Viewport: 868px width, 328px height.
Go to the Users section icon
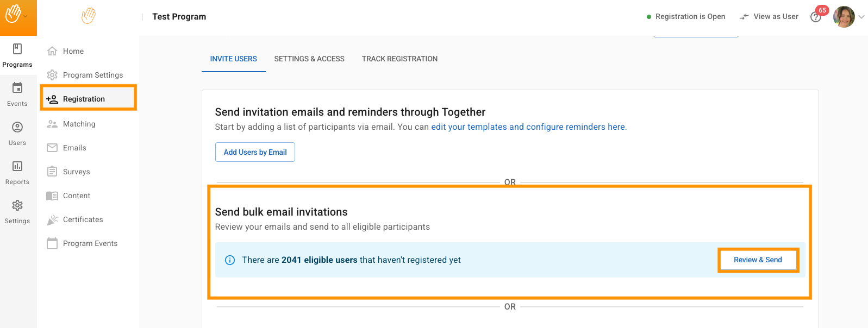pyautogui.click(x=17, y=128)
